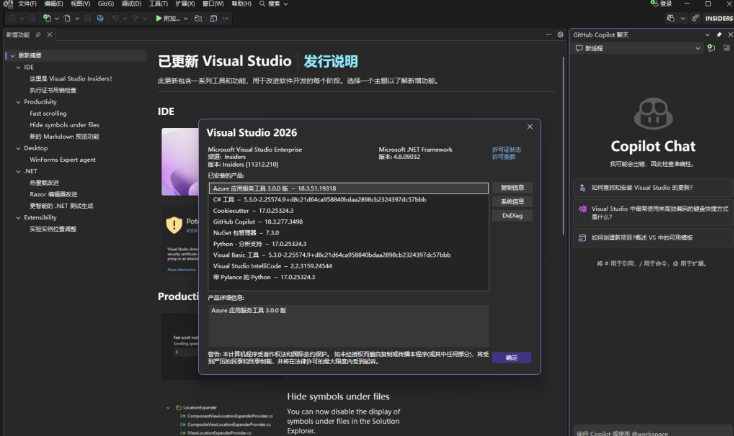Click the system info button in about dialog
The image size is (734, 436).
tap(512, 201)
